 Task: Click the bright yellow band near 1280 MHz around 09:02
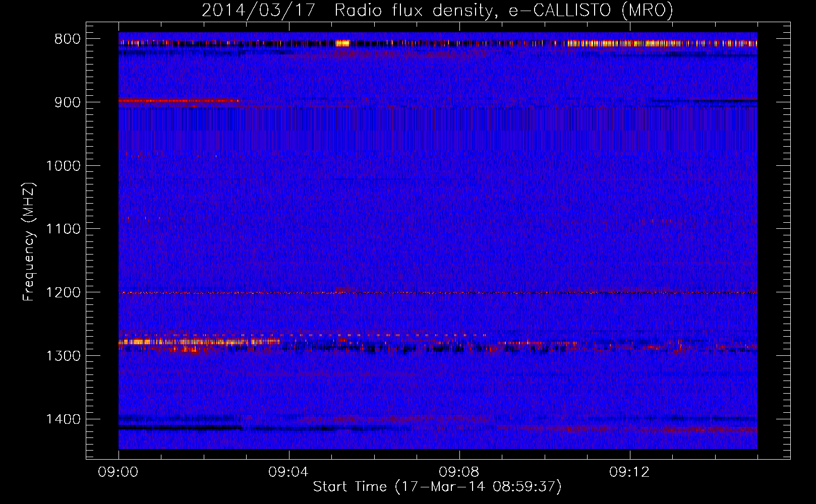[199, 342]
